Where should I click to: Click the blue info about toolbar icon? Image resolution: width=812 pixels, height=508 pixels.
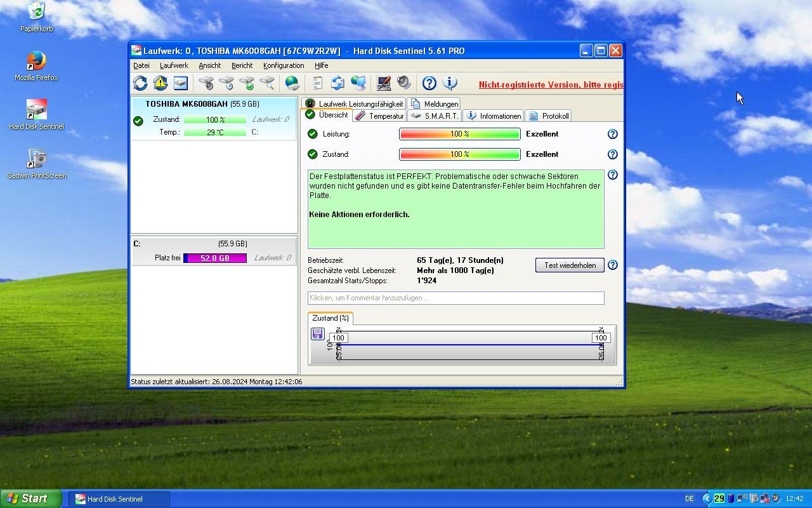[450, 83]
